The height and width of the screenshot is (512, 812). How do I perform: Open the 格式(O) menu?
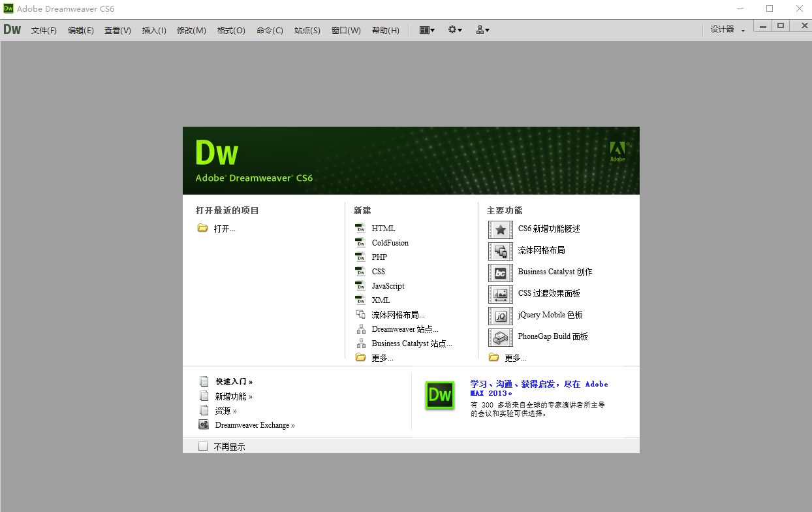pos(231,30)
